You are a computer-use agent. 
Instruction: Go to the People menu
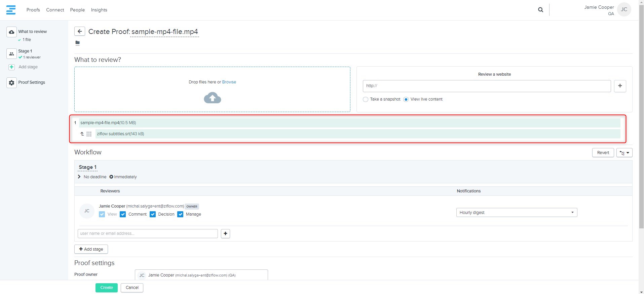pos(77,10)
